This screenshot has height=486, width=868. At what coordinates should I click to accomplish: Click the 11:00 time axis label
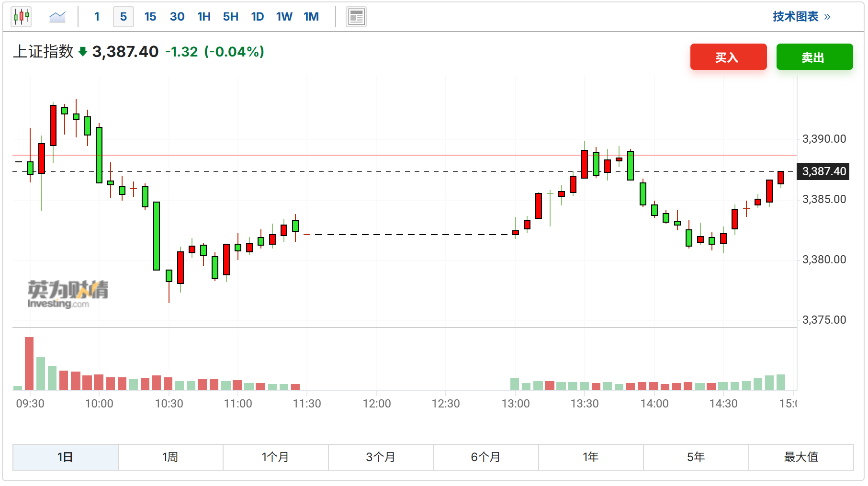click(238, 404)
